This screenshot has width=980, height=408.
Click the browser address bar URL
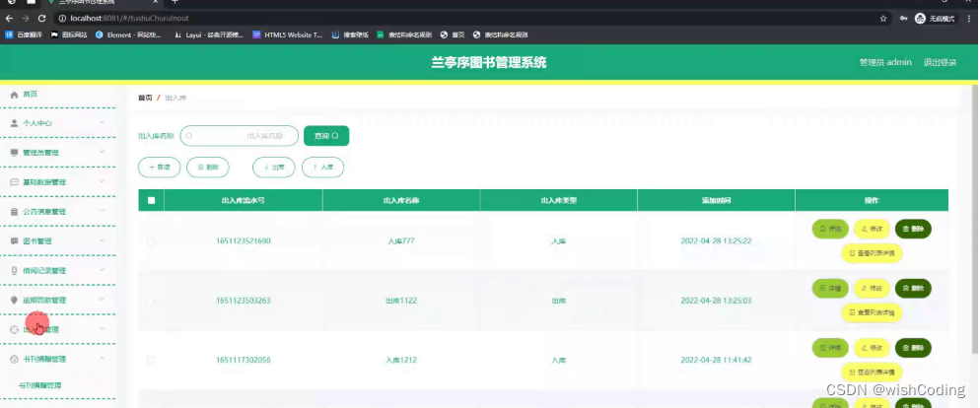tap(129, 19)
